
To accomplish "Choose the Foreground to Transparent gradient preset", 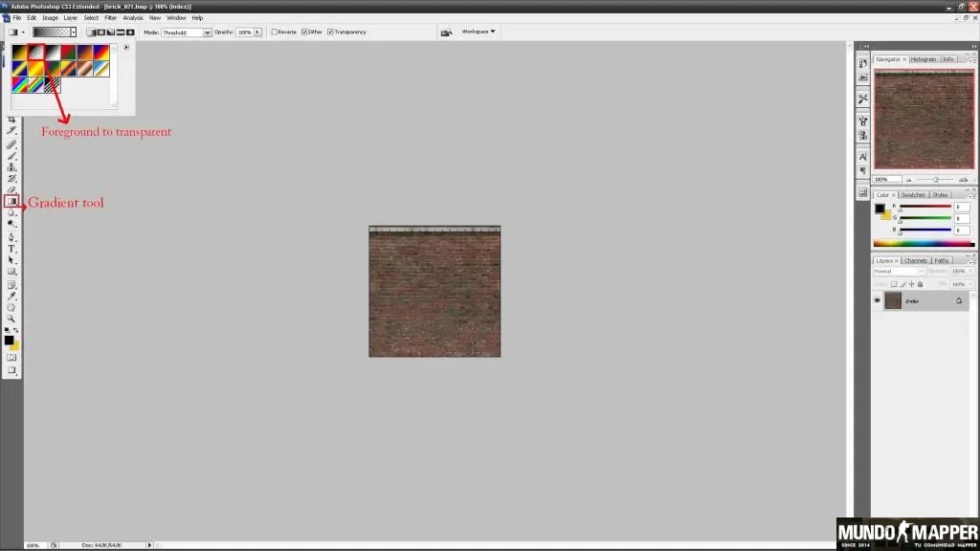I will coord(36,52).
